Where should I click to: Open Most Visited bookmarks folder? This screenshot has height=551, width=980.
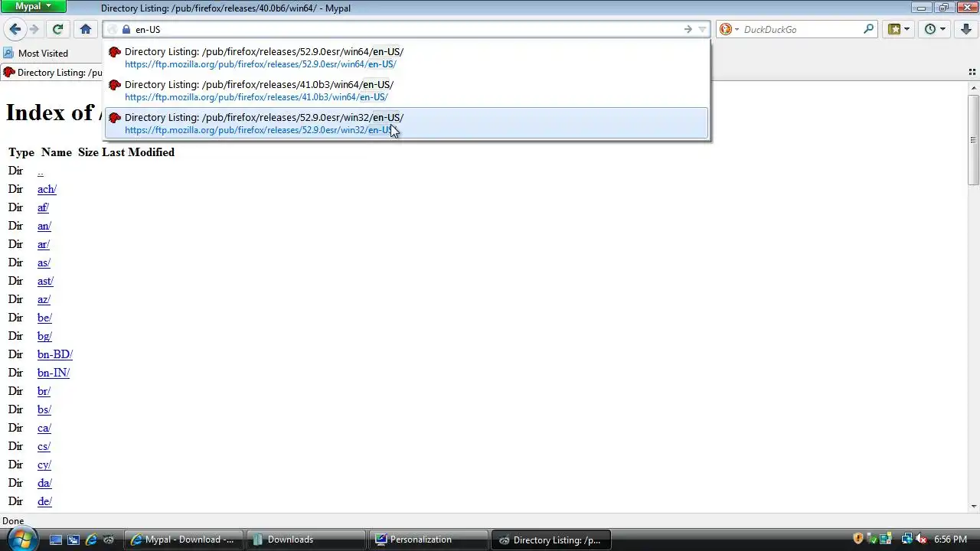[x=36, y=53]
